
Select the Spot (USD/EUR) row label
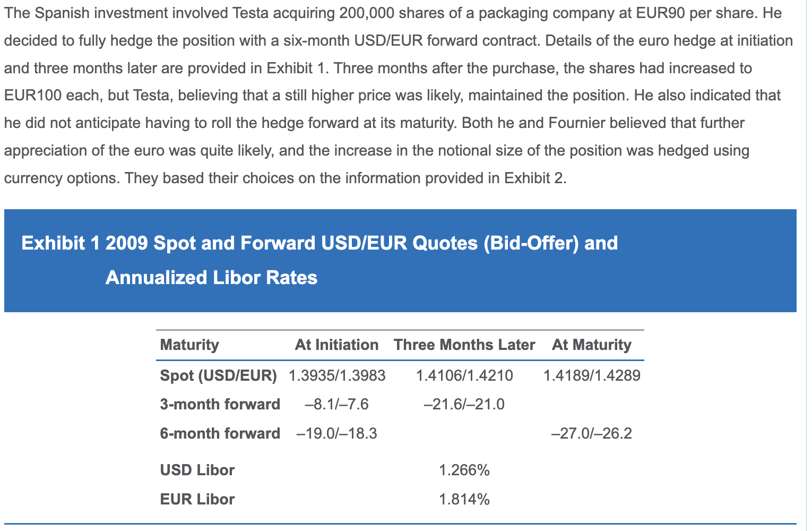pyautogui.click(x=219, y=376)
